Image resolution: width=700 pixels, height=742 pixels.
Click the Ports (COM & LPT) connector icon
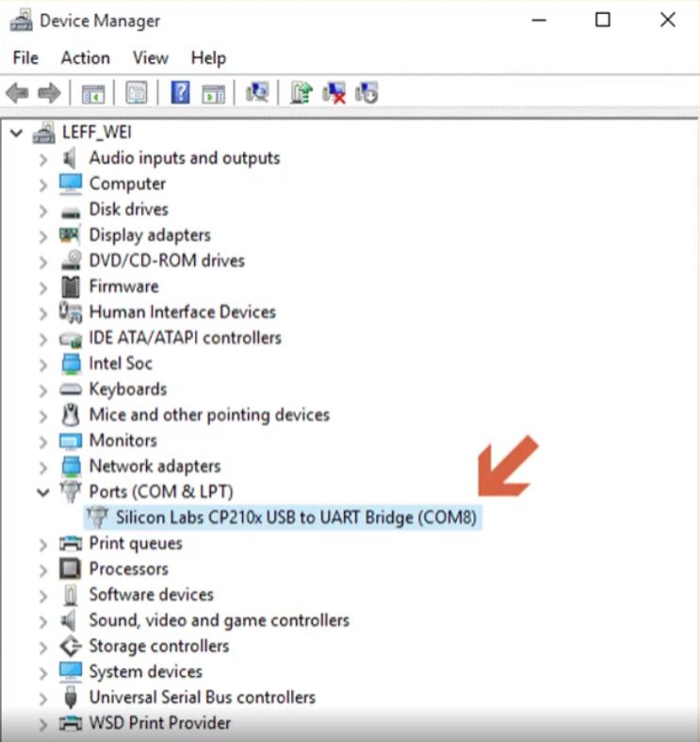[x=70, y=492]
